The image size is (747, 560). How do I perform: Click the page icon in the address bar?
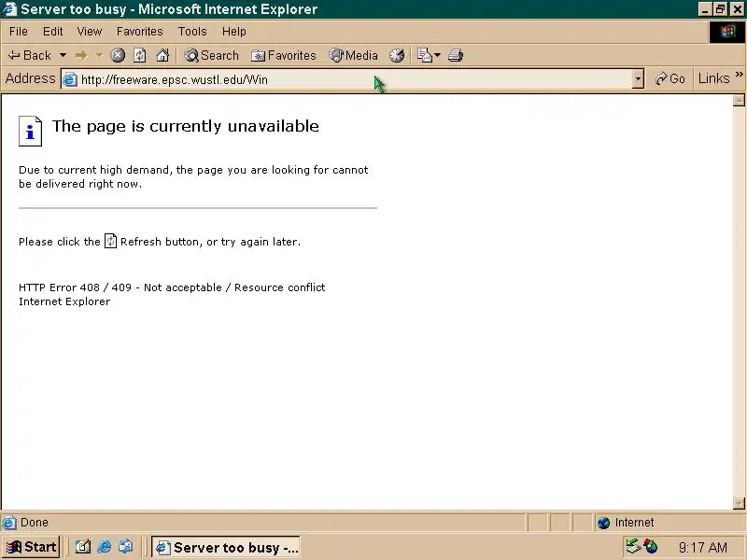pyautogui.click(x=70, y=79)
